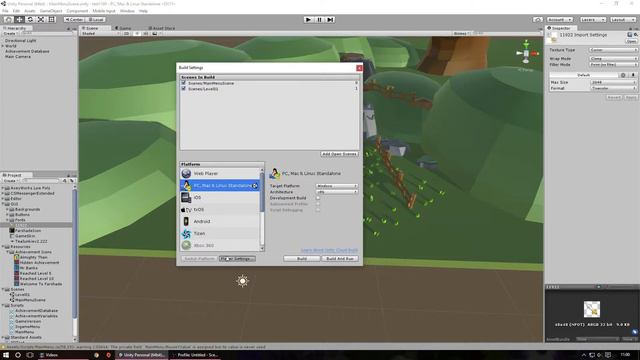Screen dimensions: 640x360
Task: Click the Project panel search field
Action: click(x=41, y=180)
